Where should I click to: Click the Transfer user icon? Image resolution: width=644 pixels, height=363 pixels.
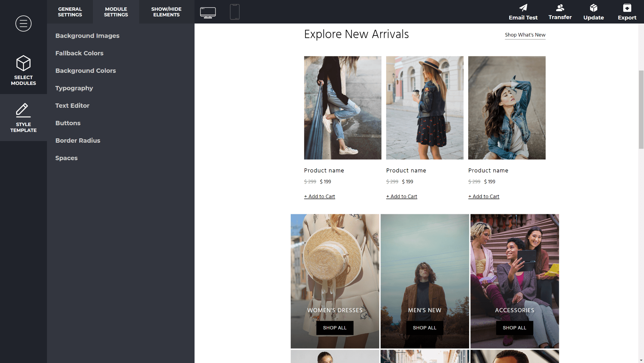click(x=560, y=7)
